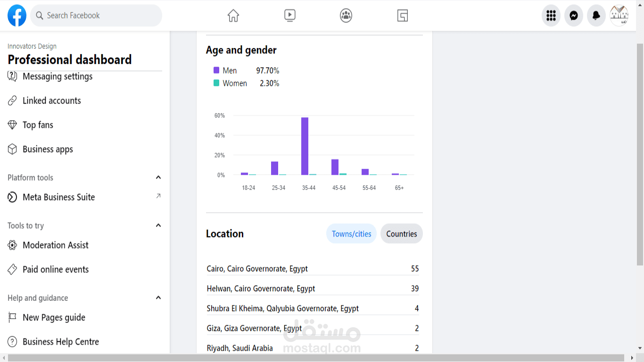Open the Business Help Centre link
Image resolution: width=644 pixels, height=362 pixels.
coord(60,342)
